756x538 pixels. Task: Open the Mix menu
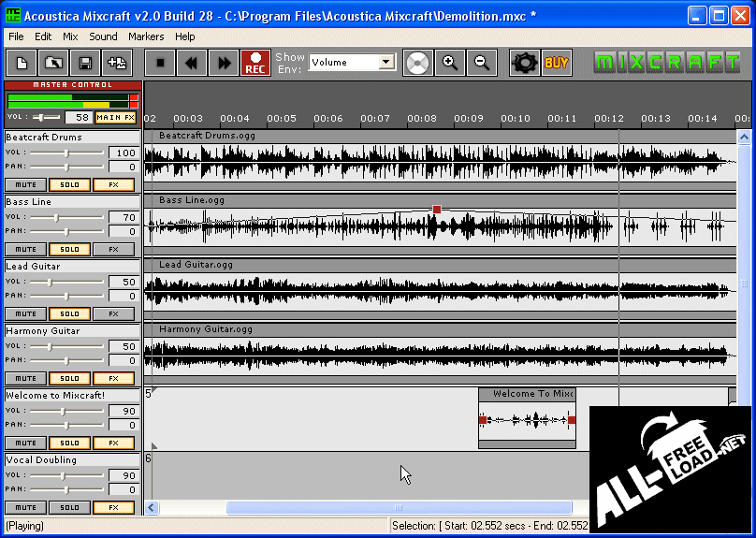[x=70, y=36]
